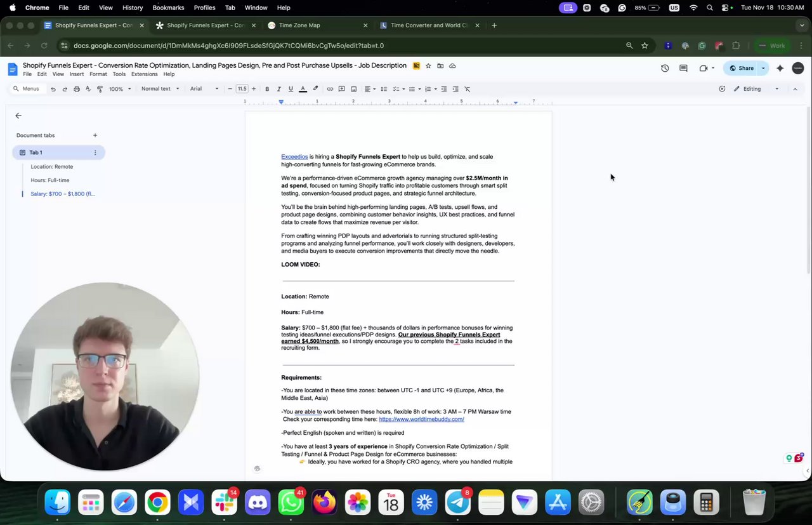Viewport: 812px width, 525px height.
Task: Star this document
Action: click(x=428, y=66)
